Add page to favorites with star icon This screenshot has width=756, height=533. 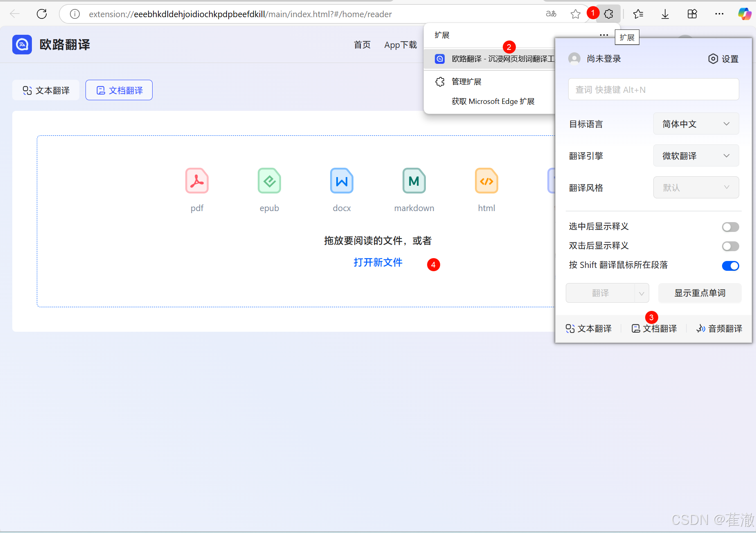point(576,14)
